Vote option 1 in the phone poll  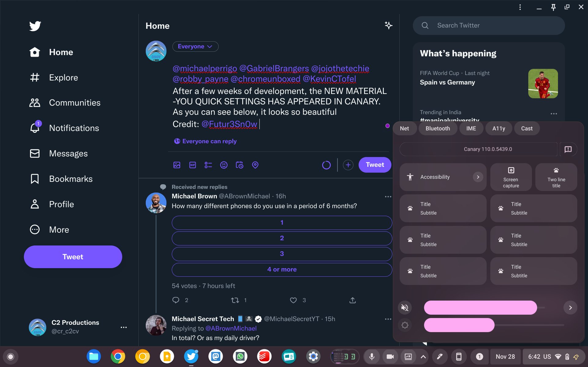pos(281,223)
